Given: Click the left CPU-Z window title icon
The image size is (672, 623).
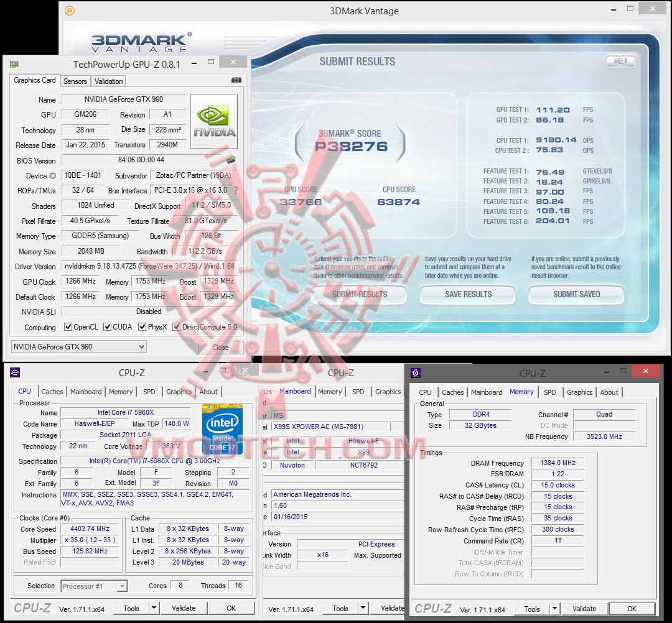Looking at the screenshot, I should tap(15, 372).
